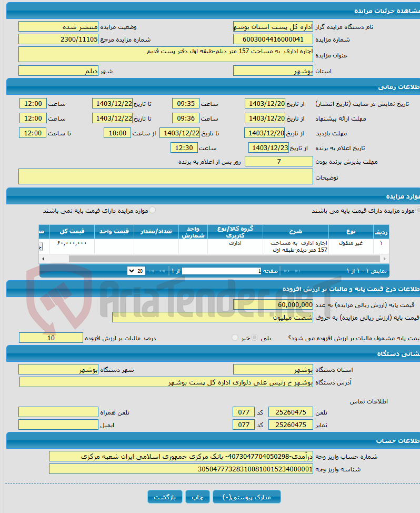Click the acceptance deadline field showing 7
420x513 pixels.
click(279, 161)
